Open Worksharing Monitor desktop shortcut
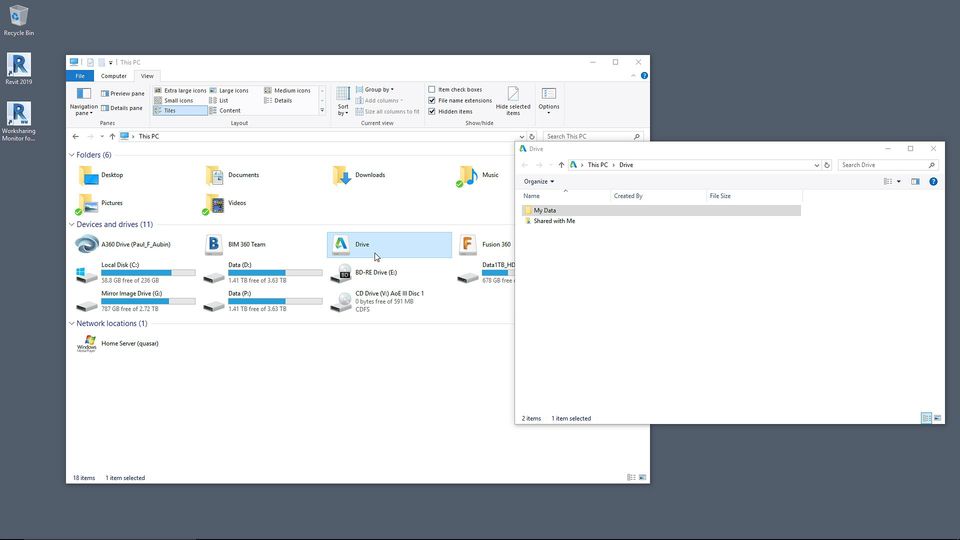 (x=18, y=121)
